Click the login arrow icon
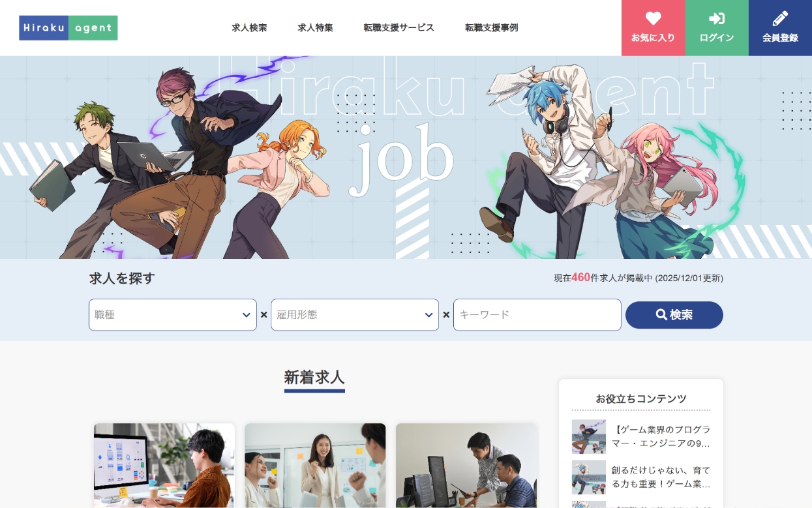This screenshot has height=508, width=812. 716,18
